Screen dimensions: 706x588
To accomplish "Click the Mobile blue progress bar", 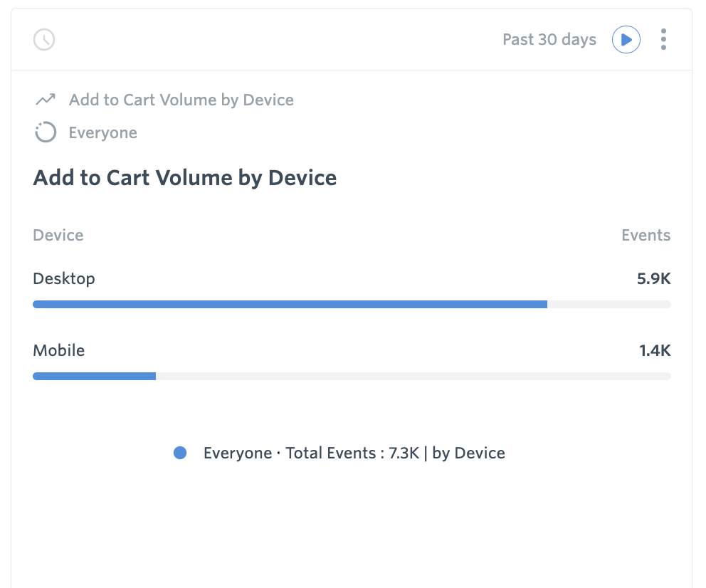I will point(94,376).
